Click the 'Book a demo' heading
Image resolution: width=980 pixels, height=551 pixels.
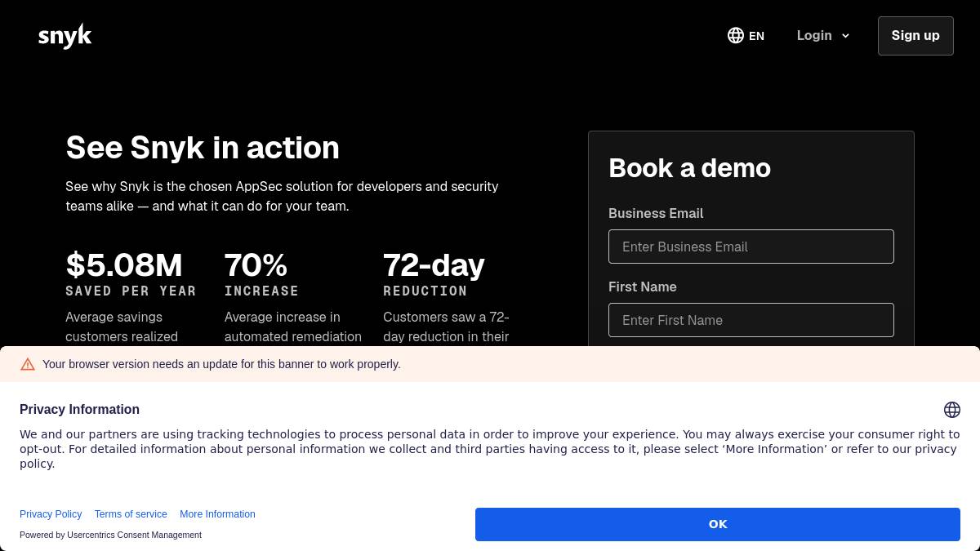pyautogui.click(x=689, y=168)
